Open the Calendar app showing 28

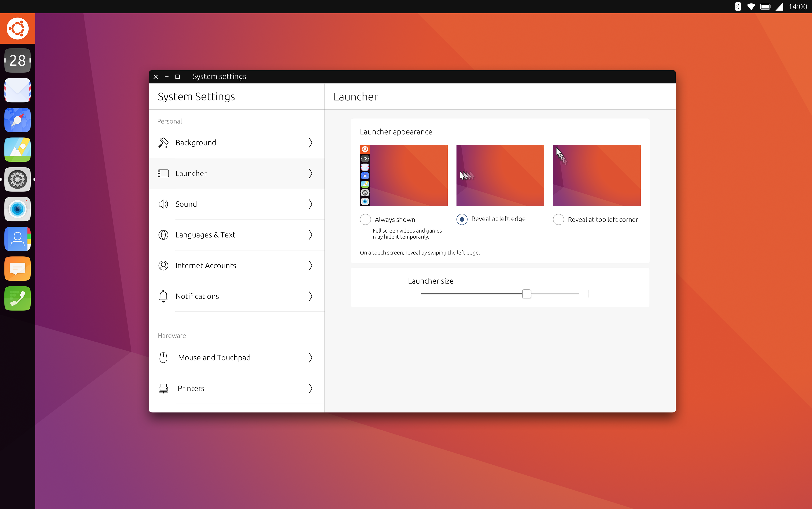(18, 61)
